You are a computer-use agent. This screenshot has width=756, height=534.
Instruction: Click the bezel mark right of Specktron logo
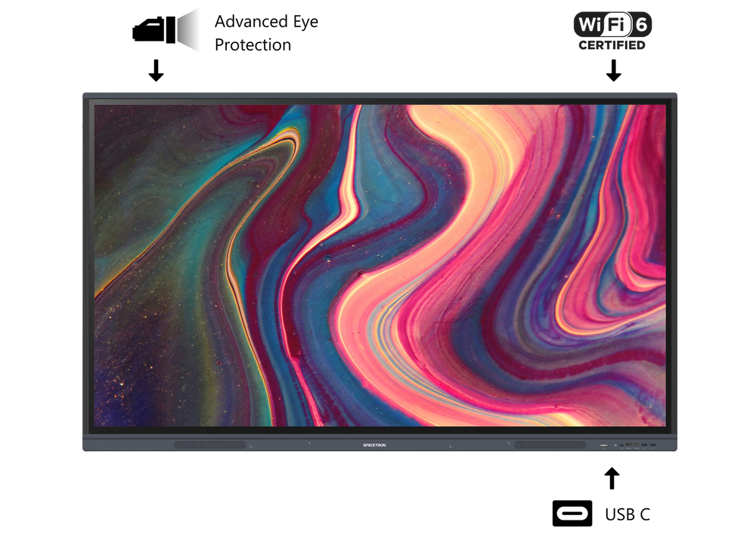[451, 446]
